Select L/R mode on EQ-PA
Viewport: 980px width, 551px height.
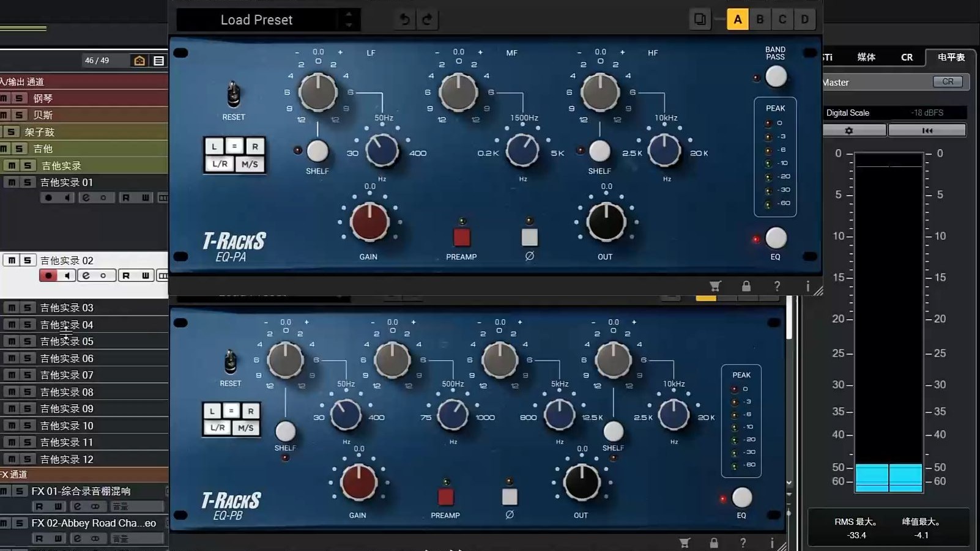(x=220, y=164)
